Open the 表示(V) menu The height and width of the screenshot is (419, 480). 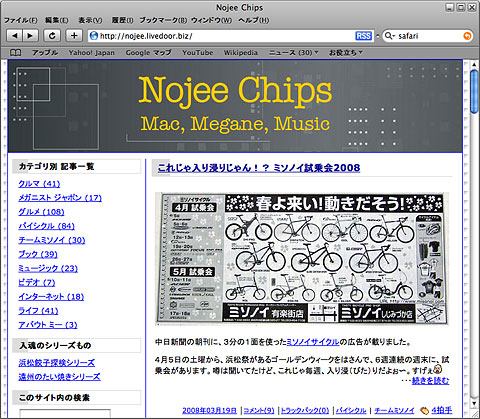[90, 20]
